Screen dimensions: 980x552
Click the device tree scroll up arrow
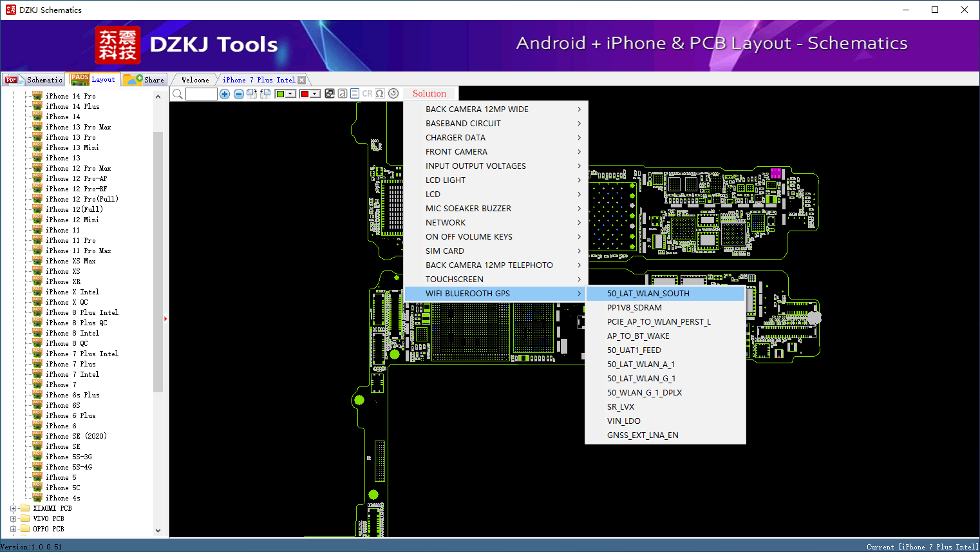[x=158, y=97]
